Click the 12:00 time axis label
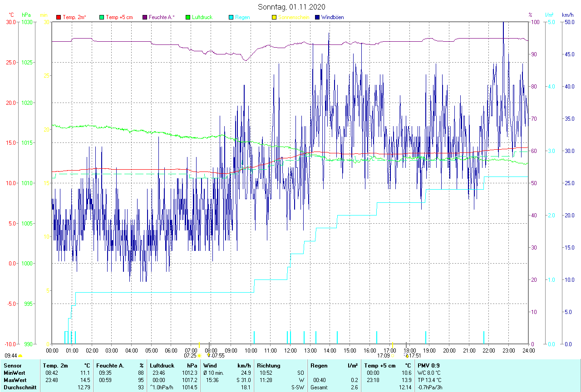Image resolution: width=581 pixels, height=392 pixels. pos(290,350)
